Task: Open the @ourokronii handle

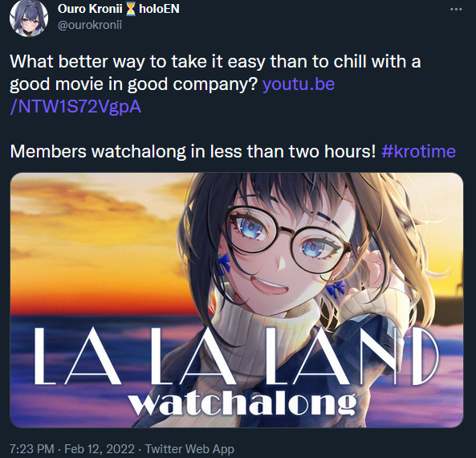Action: coord(90,25)
